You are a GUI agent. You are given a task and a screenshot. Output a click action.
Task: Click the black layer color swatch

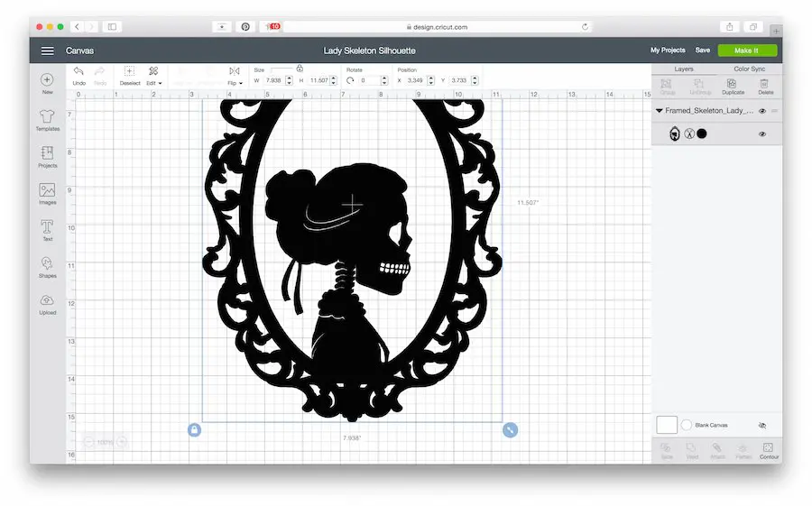point(702,133)
